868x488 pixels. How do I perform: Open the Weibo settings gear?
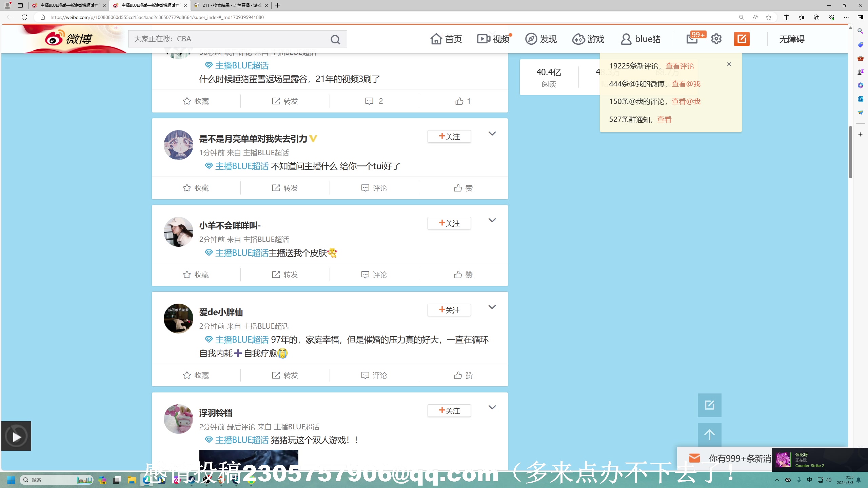pos(716,39)
